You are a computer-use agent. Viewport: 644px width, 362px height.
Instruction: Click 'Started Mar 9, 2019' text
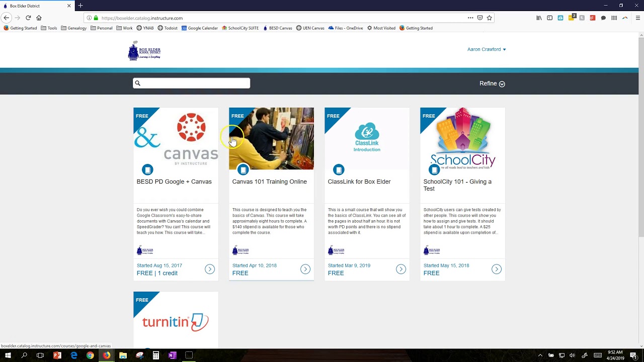349,265
